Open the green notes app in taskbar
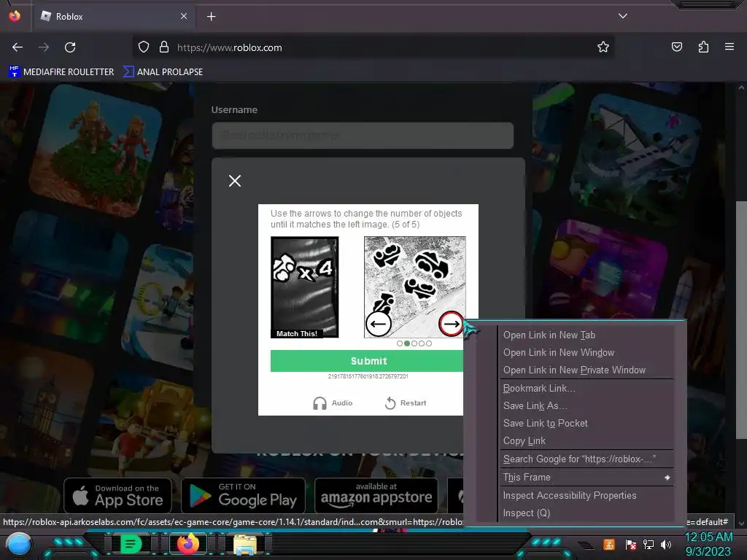 (130, 544)
